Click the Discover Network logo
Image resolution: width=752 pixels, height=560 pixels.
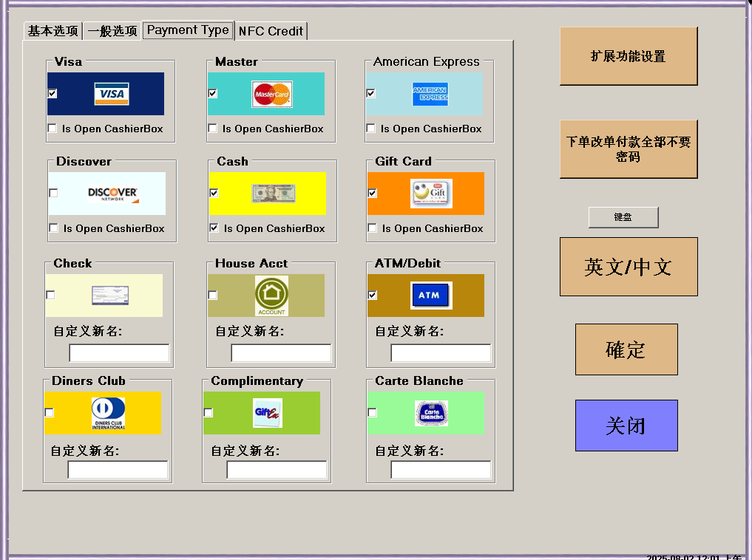(112, 194)
